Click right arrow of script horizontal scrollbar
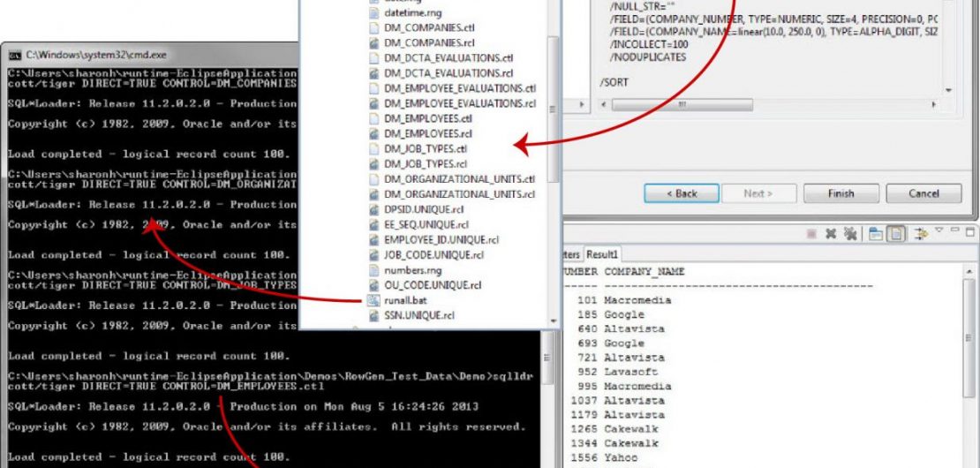 [934, 104]
